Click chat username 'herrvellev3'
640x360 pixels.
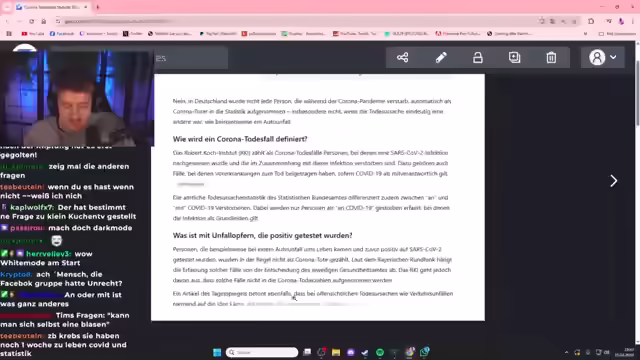click(49, 254)
